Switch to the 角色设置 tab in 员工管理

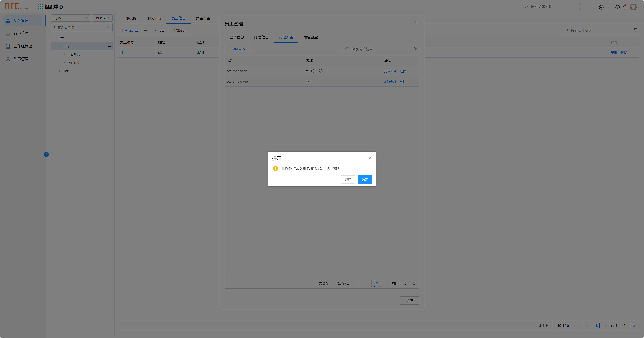(311, 37)
